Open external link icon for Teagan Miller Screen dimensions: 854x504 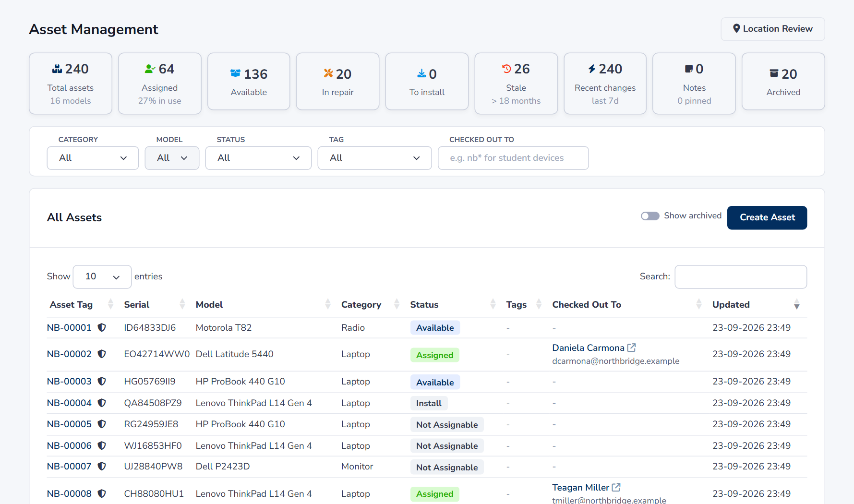(x=616, y=487)
